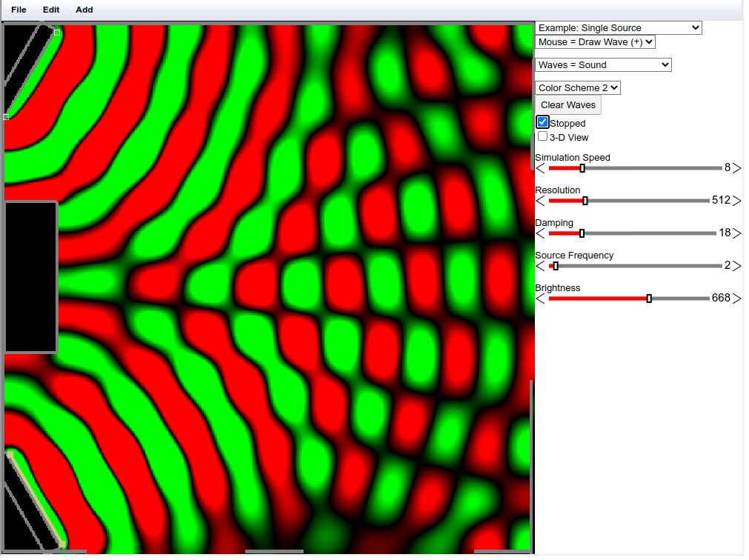Click the lower handle of upper-left wall
749x560 pixels.
click(x=6, y=118)
